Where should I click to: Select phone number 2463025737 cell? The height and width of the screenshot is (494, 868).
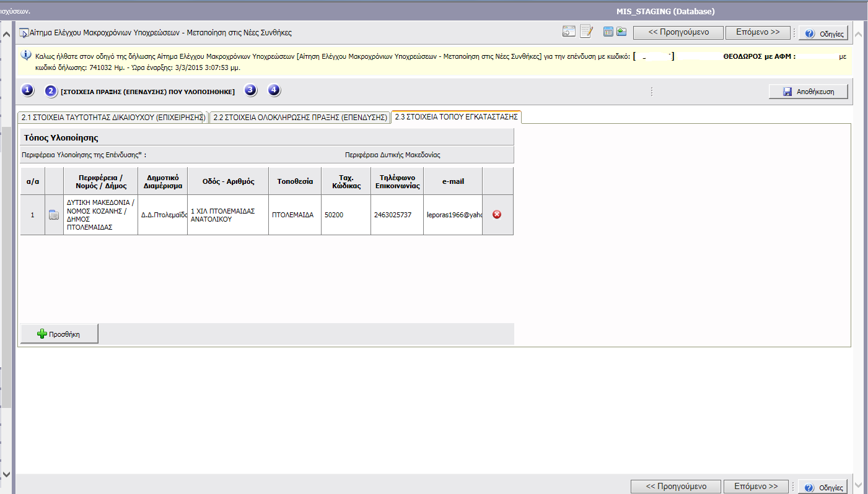click(x=397, y=215)
